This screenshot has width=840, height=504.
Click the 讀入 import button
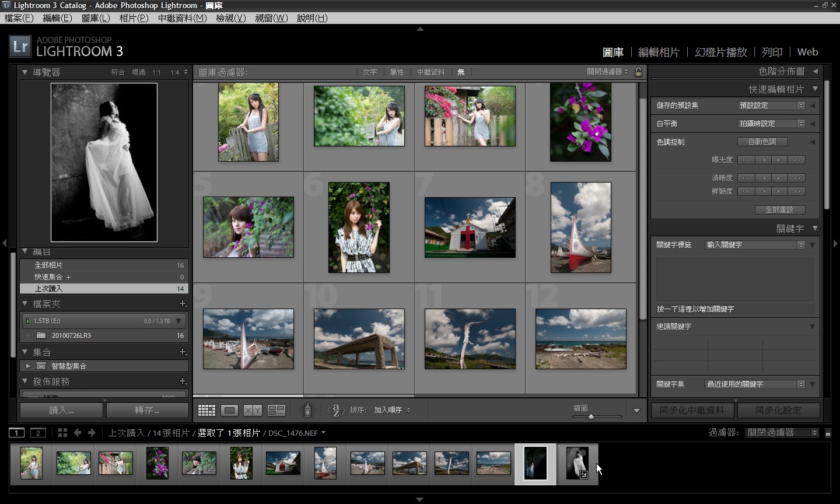61,410
